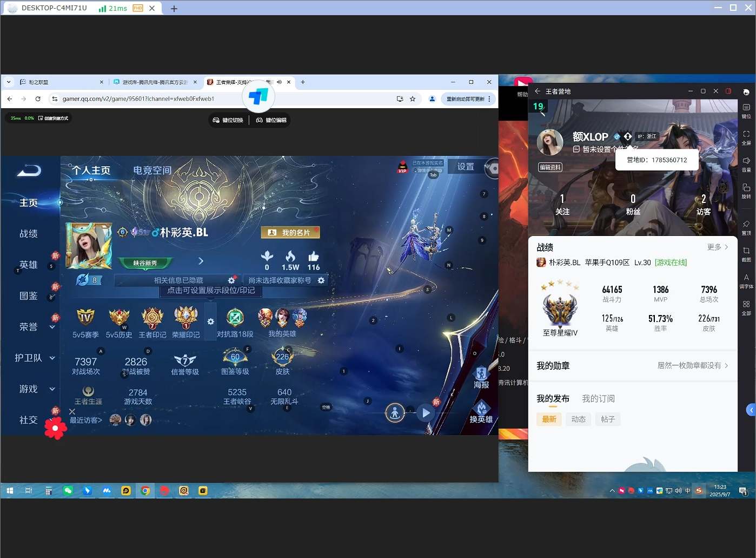This screenshot has height=558, width=756.
Task: Click 粉丝 count in 王者营地 profile
Action: tap(633, 205)
